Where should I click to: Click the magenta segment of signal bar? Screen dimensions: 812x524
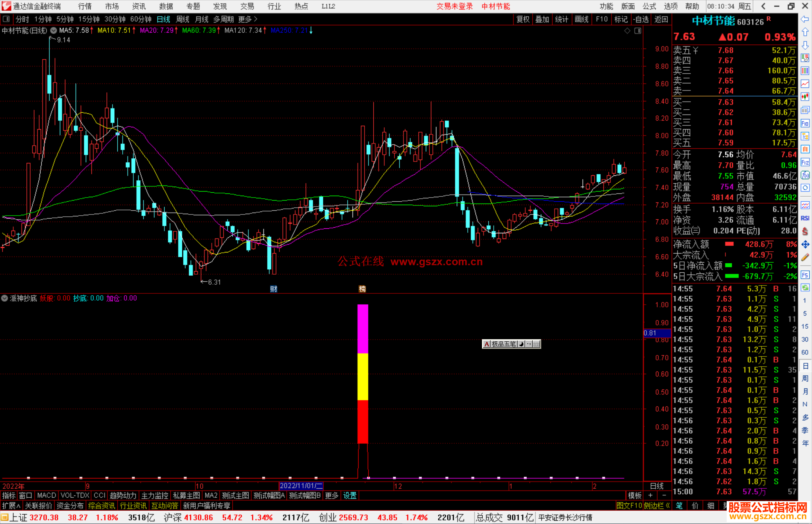pyautogui.click(x=362, y=329)
